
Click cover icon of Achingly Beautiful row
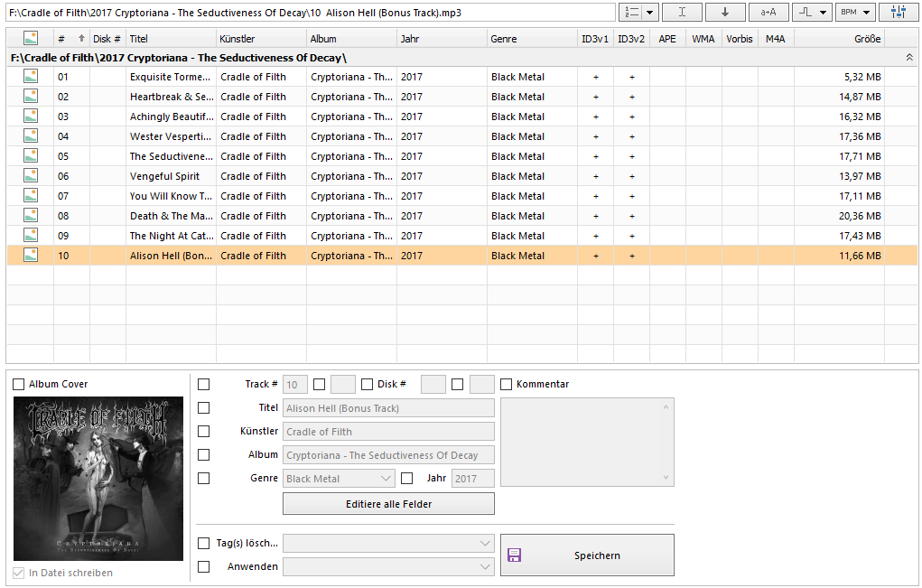[31, 116]
